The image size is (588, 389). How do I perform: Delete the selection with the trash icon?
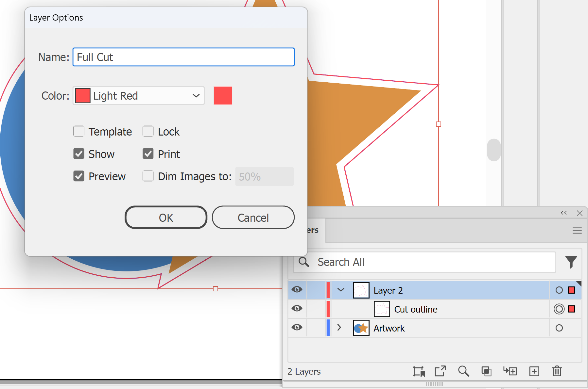pyautogui.click(x=557, y=371)
